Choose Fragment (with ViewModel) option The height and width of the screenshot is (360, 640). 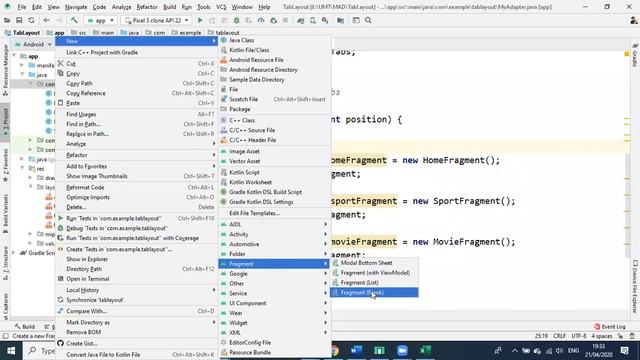click(374, 273)
